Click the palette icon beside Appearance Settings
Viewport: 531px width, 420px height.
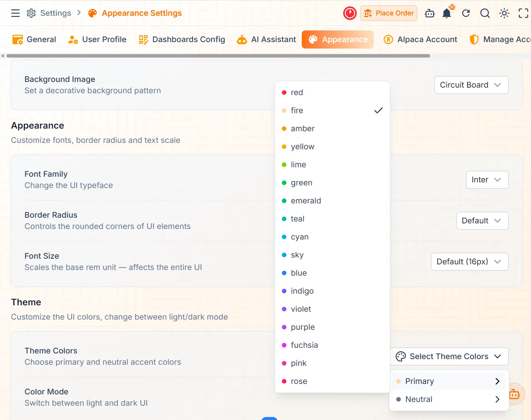tap(93, 13)
